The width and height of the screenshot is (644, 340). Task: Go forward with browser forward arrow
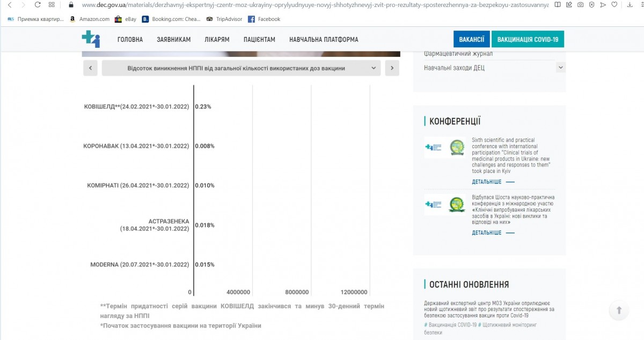(x=23, y=5)
